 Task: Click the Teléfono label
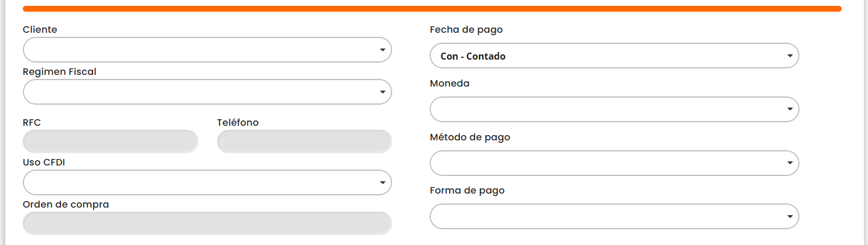point(238,122)
